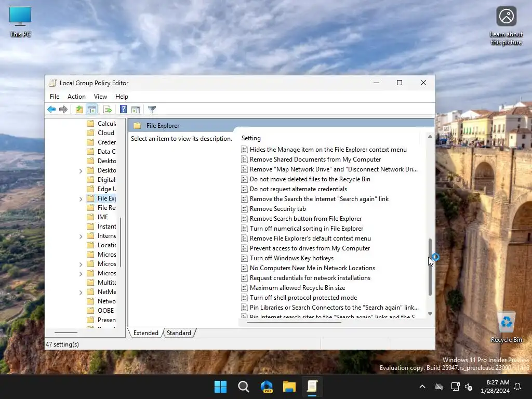Toggle the Show/Hide Console Tree icon
This screenshot has height=399, width=532.
(x=91, y=109)
